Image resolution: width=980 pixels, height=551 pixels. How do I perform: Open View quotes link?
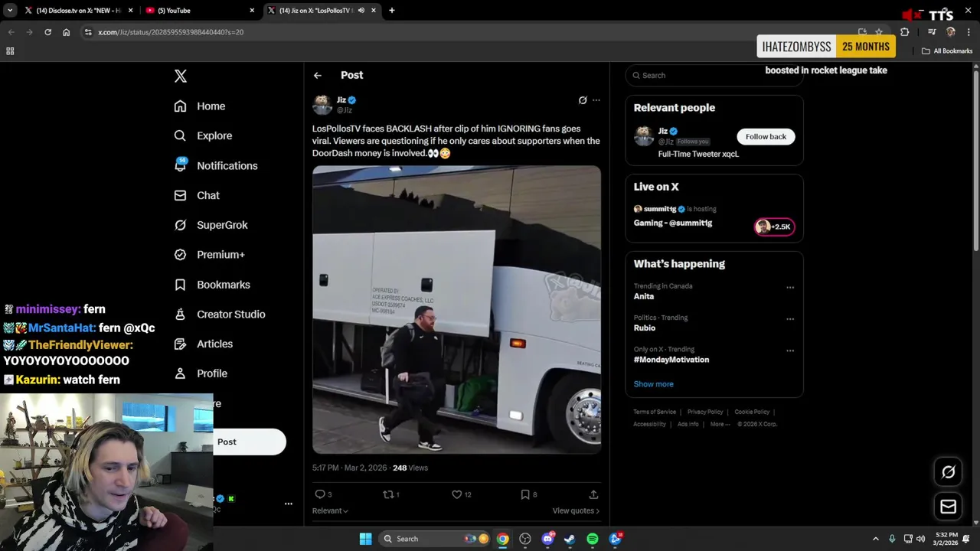(x=576, y=510)
